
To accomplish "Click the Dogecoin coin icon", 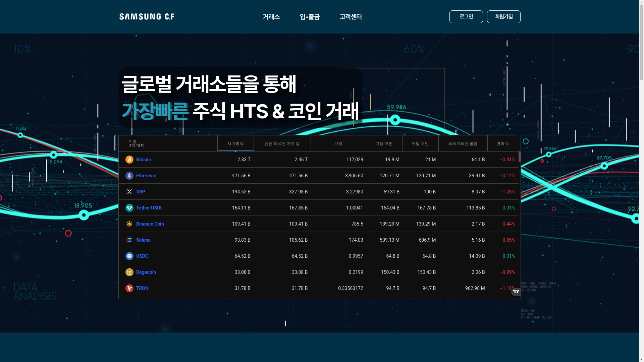I will tap(129, 272).
